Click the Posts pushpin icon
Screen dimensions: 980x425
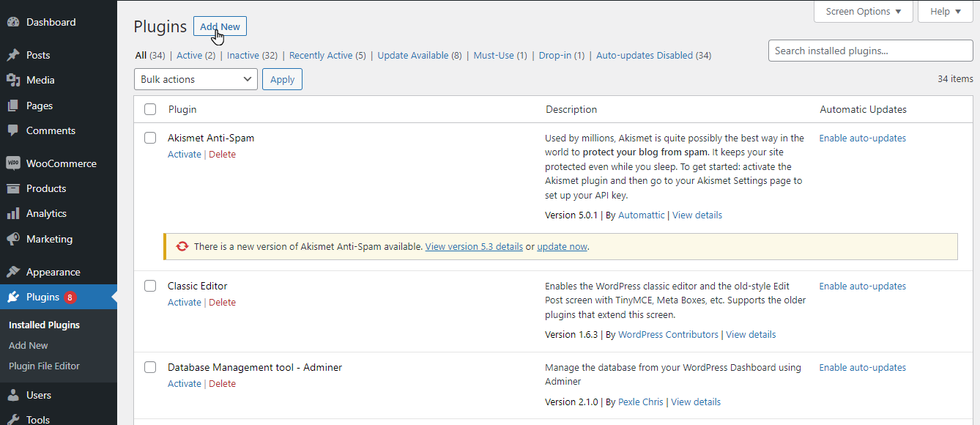pyautogui.click(x=13, y=55)
